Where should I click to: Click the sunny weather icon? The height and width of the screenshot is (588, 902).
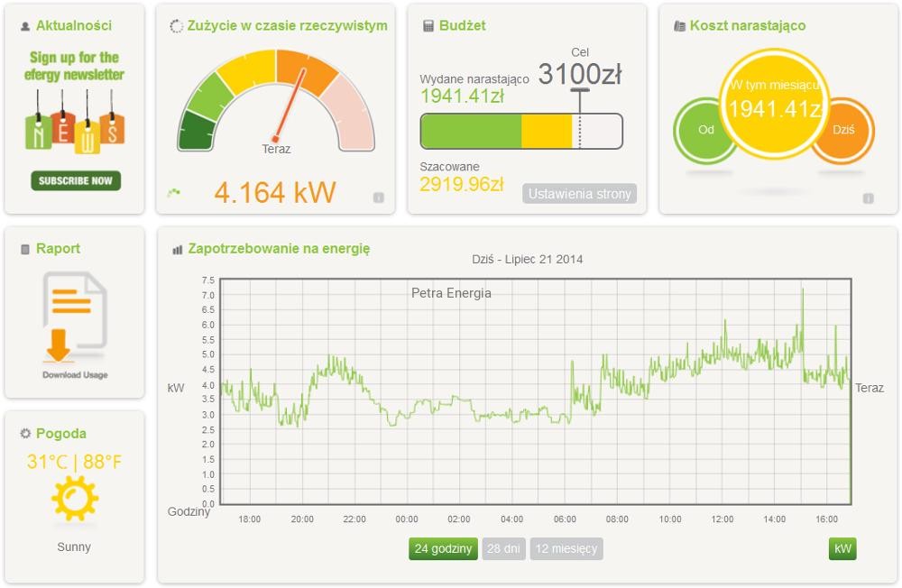(x=74, y=499)
